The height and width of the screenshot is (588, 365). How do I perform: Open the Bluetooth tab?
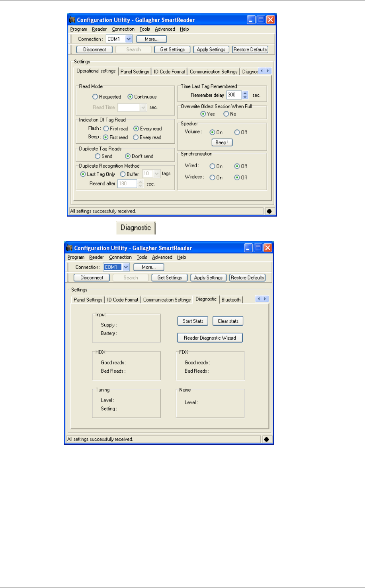[231, 300]
